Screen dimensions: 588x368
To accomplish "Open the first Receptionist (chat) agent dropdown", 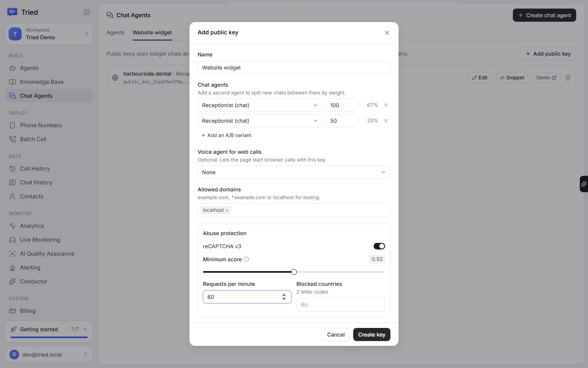I will 260,105.
